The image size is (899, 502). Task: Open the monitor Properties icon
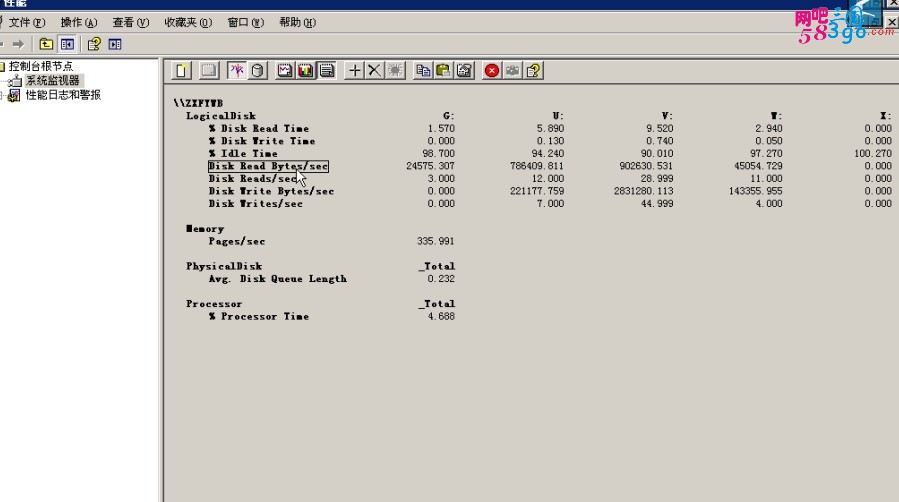tap(464, 70)
